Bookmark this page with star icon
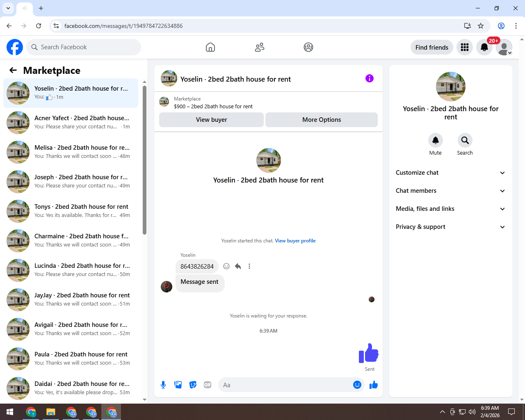 pos(481,26)
